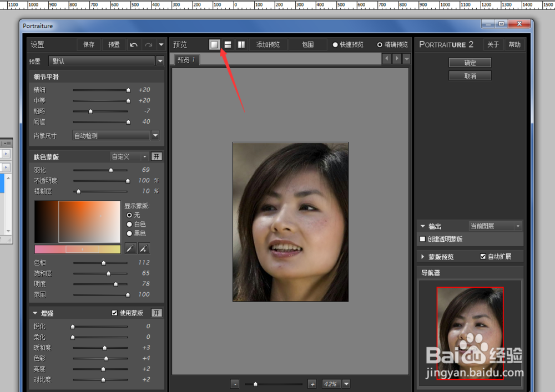The height and width of the screenshot is (392, 555).
Task: Check create transparency mask checkbox
Action: click(x=422, y=239)
